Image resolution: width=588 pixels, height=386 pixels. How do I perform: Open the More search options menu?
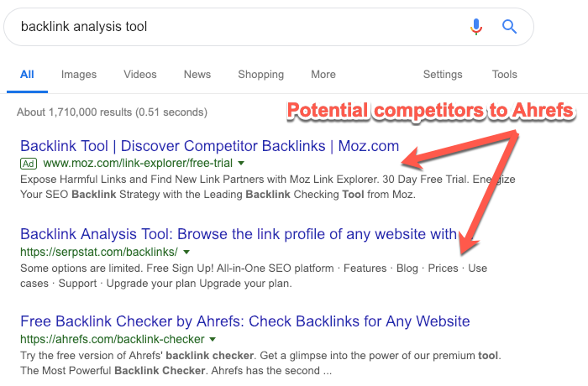click(323, 75)
